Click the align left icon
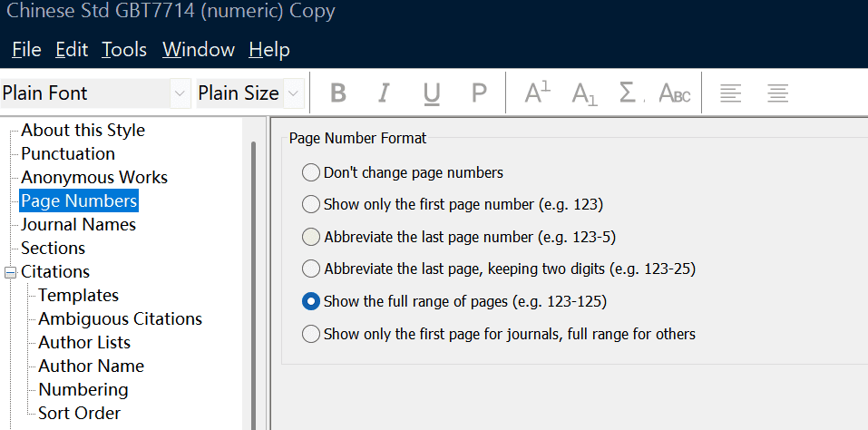 point(731,93)
